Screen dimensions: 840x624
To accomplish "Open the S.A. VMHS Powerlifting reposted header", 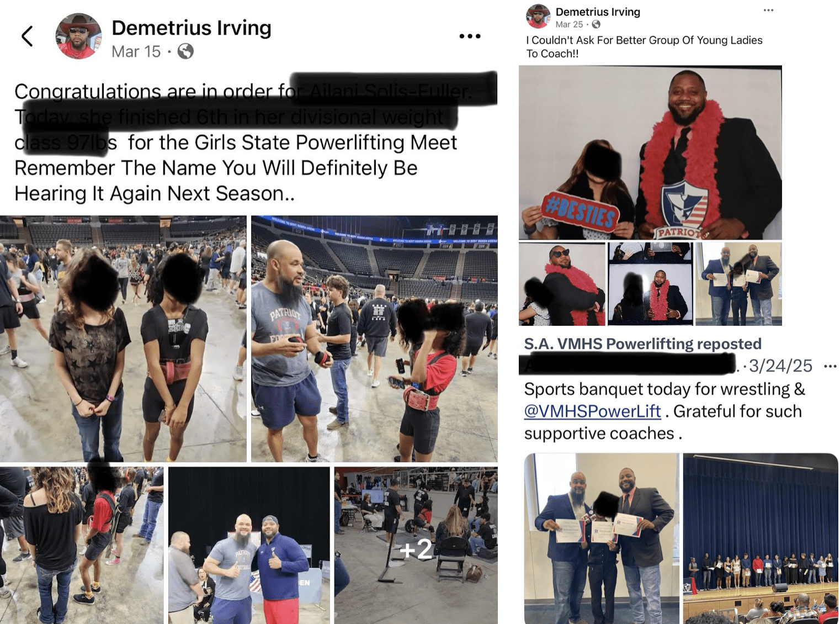I will (x=642, y=343).
